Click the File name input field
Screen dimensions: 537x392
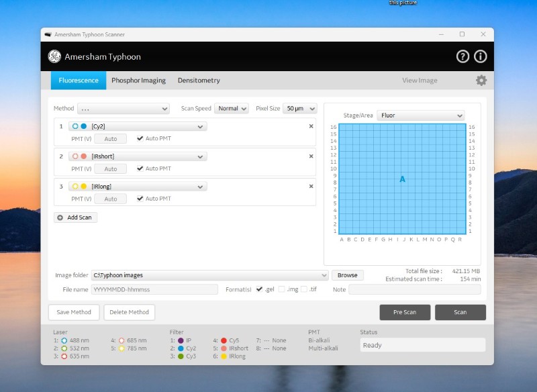(x=154, y=289)
